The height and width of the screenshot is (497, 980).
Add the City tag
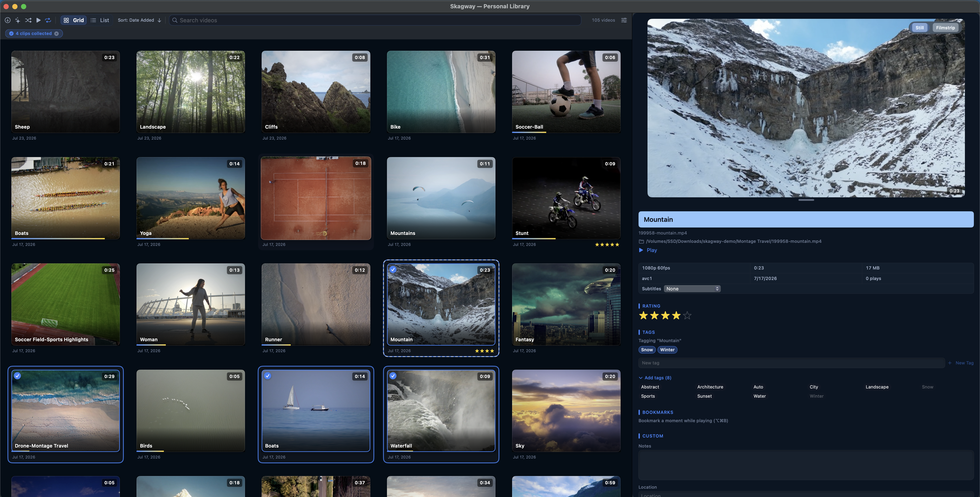coord(814,387)
